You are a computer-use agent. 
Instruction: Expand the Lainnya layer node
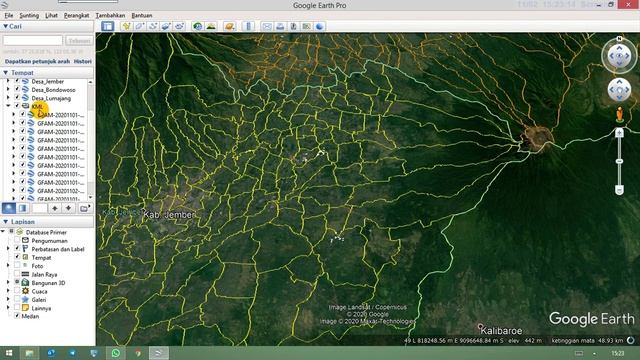(8, 308)
